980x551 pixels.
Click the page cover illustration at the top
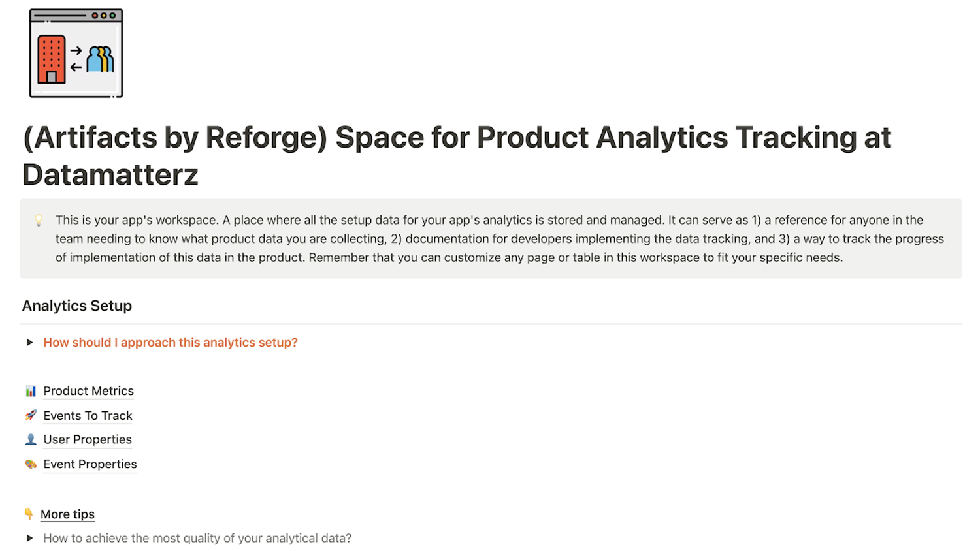point(75,52)
